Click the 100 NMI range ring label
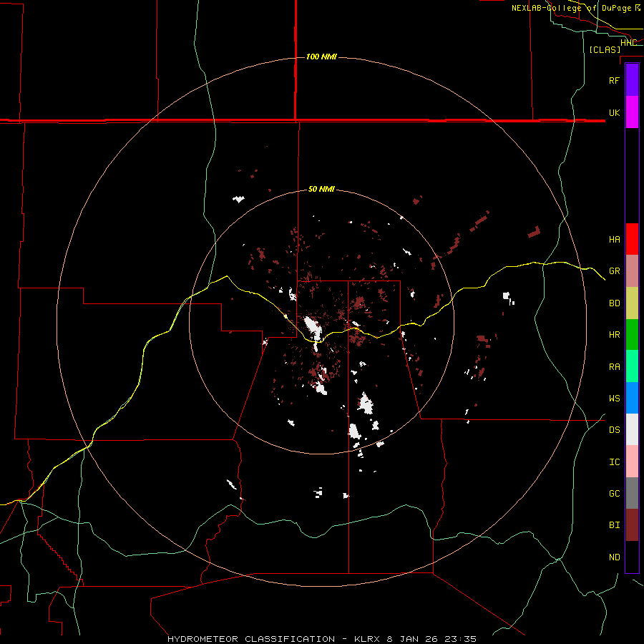The image size is (644, 644). pyautogui.click(x=321, y=57)
